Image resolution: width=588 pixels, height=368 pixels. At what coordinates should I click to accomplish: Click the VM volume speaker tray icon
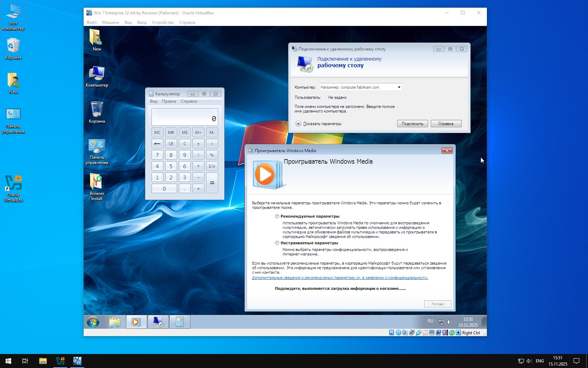point(450,322)
